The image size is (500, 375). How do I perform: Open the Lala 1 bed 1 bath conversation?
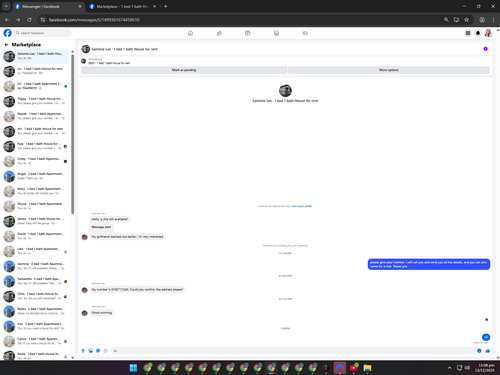click(35, 251)
